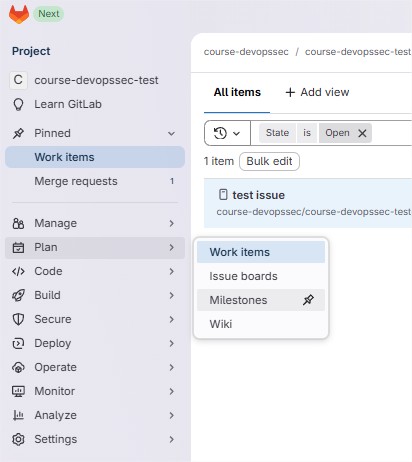This screenshot has height=462, width=412.
Task: Click the State filter token
Action: [x=277, y=133]
